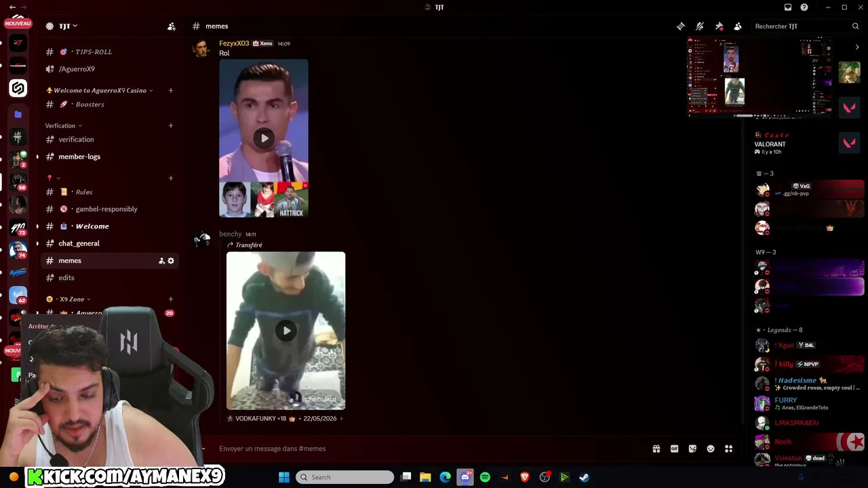Play the FezyxX03 video
The height and width of the screenshot is (488, 868).
click(x=264, y=138)
